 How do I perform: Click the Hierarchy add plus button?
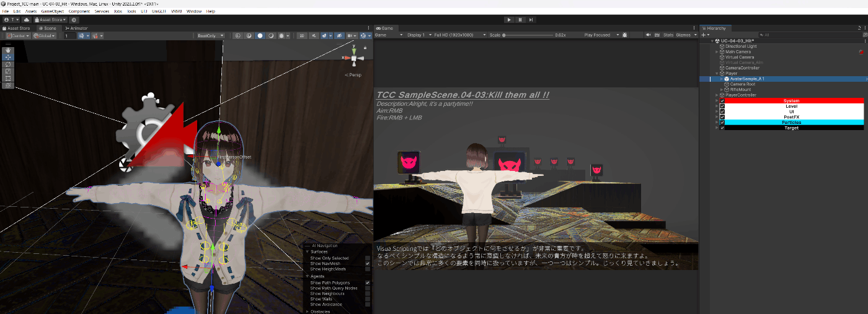[704, 35]
